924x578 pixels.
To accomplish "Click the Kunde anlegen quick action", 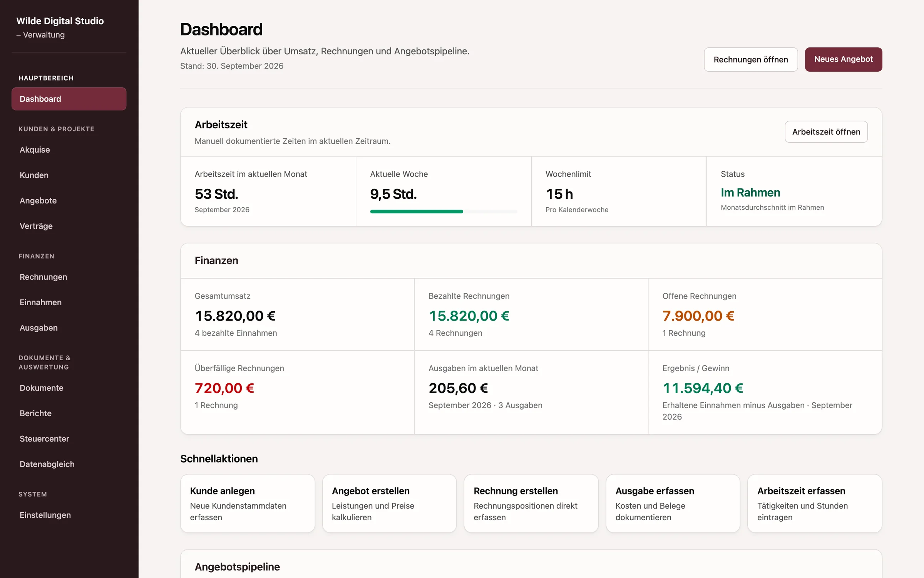I will tap(248, 503).
